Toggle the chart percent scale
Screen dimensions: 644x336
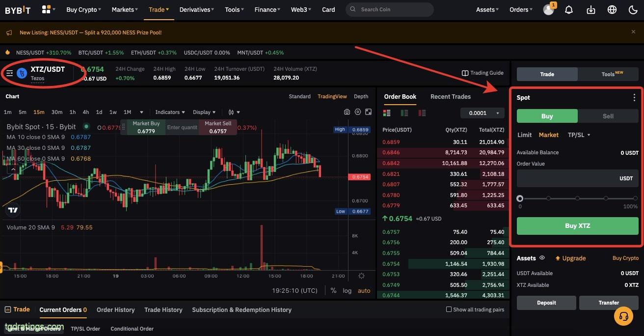coord(333,290)
